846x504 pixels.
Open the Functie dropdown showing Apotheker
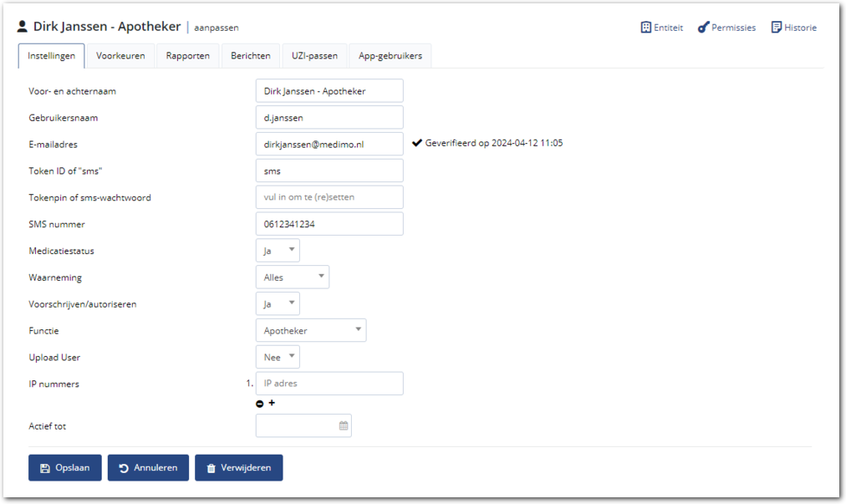point(310,331)
